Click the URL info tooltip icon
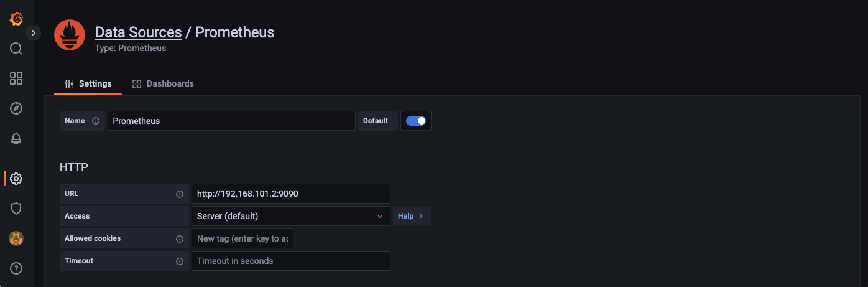The width and height of the screenshot is (868, 287). (x=180, y=194)
